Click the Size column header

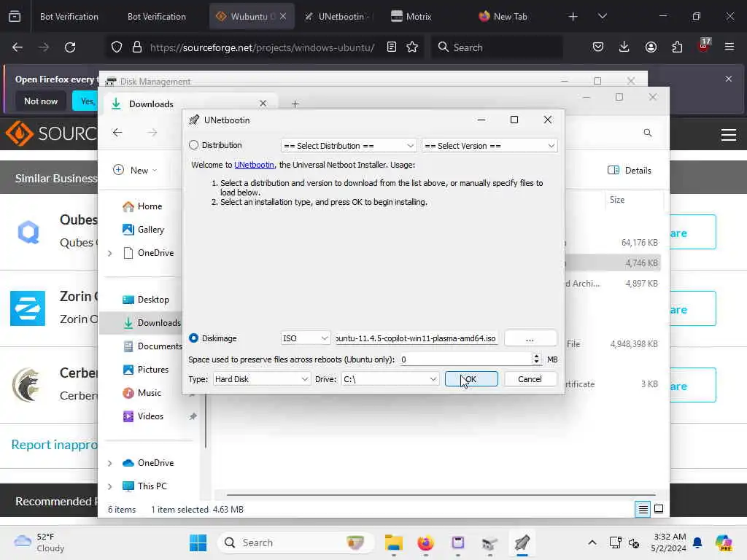[633, 200]
